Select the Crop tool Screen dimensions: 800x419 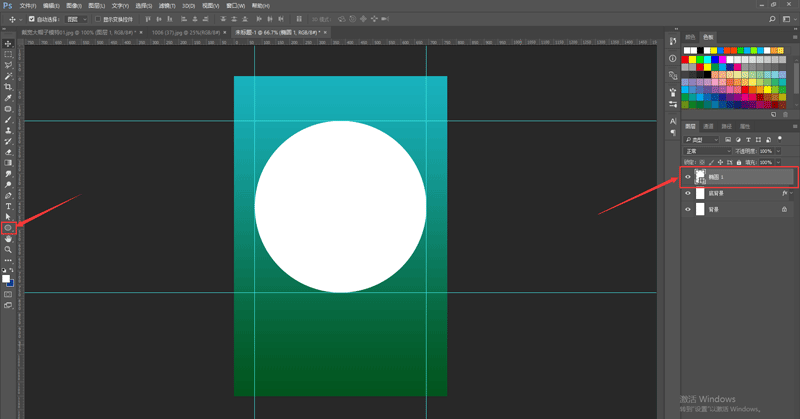(8, 87)
